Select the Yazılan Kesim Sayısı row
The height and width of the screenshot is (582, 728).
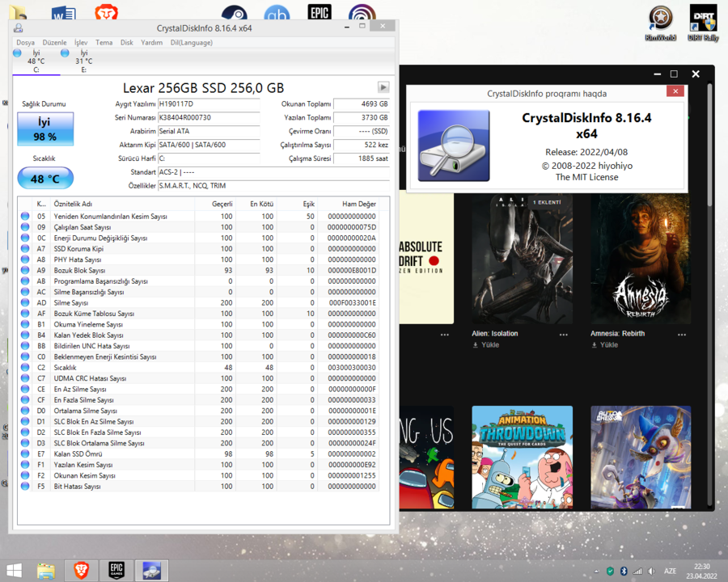point(198,465)
